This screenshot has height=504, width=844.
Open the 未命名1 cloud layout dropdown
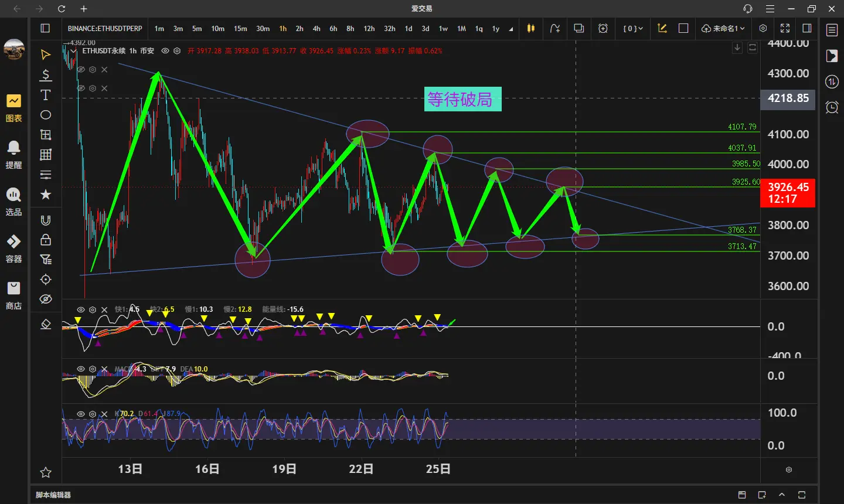[723, 28]
